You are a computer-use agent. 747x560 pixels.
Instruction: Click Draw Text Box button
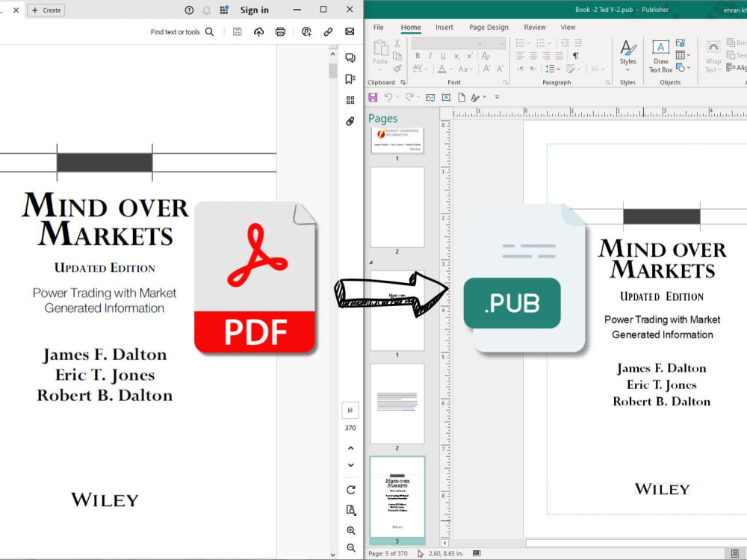click(660, 56)
